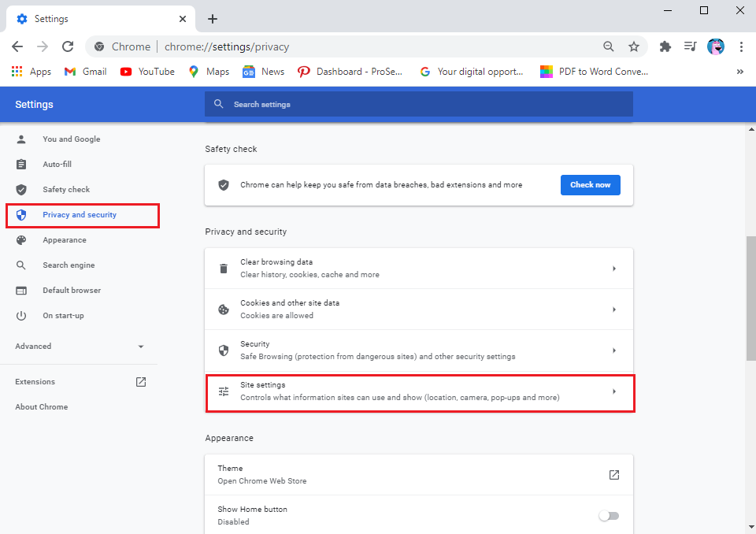
Task: Select Search engine in sidebar
Action: coord(69,265)
